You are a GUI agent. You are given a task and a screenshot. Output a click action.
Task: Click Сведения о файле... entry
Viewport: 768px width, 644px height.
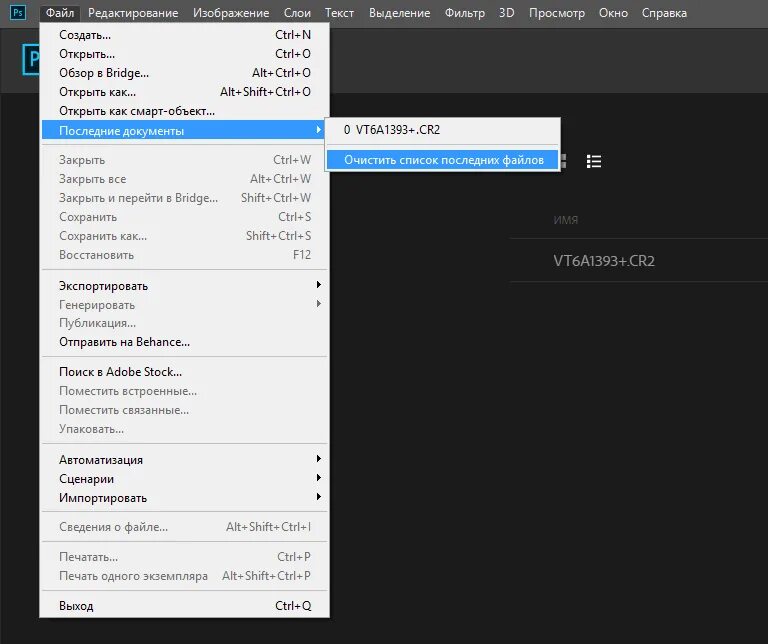click(185, 527)
